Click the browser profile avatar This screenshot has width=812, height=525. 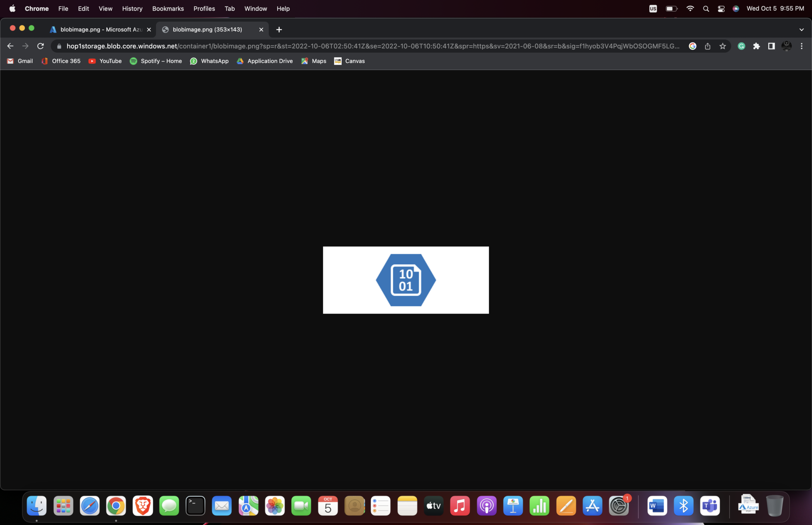point(787,46)
